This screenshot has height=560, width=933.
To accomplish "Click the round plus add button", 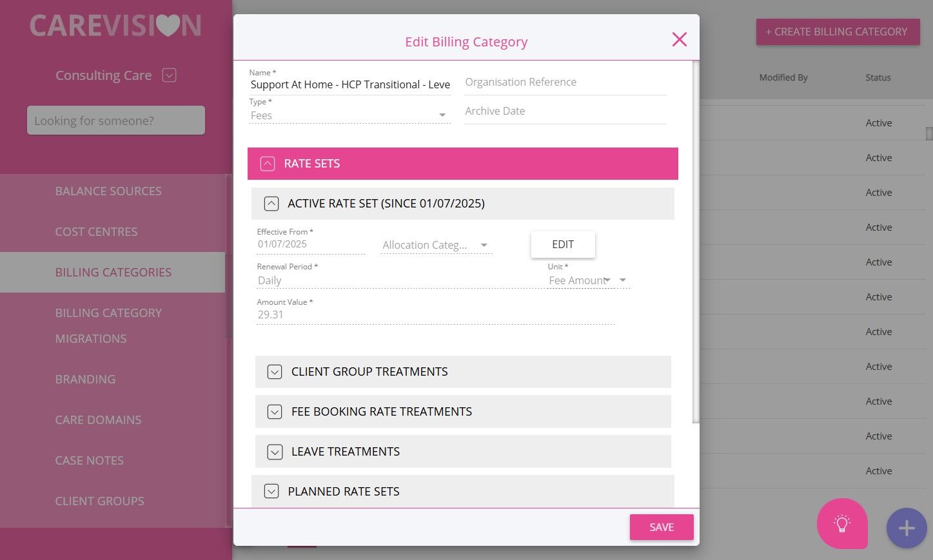I will coord(907,528).
